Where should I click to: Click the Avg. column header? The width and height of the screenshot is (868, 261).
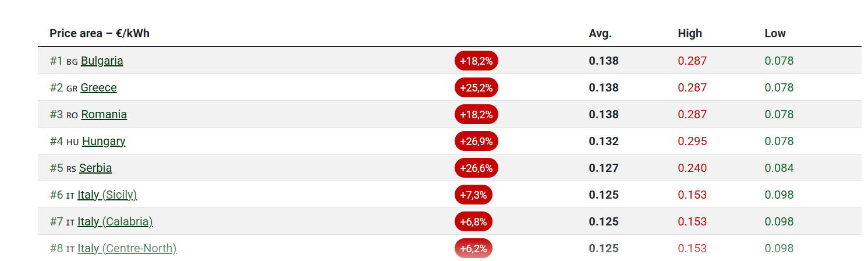click(600, 33)
